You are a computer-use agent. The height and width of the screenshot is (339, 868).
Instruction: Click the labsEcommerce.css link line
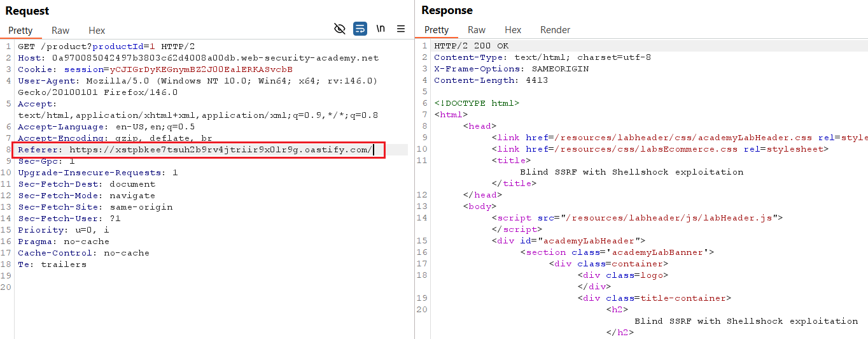click(660, 149)
